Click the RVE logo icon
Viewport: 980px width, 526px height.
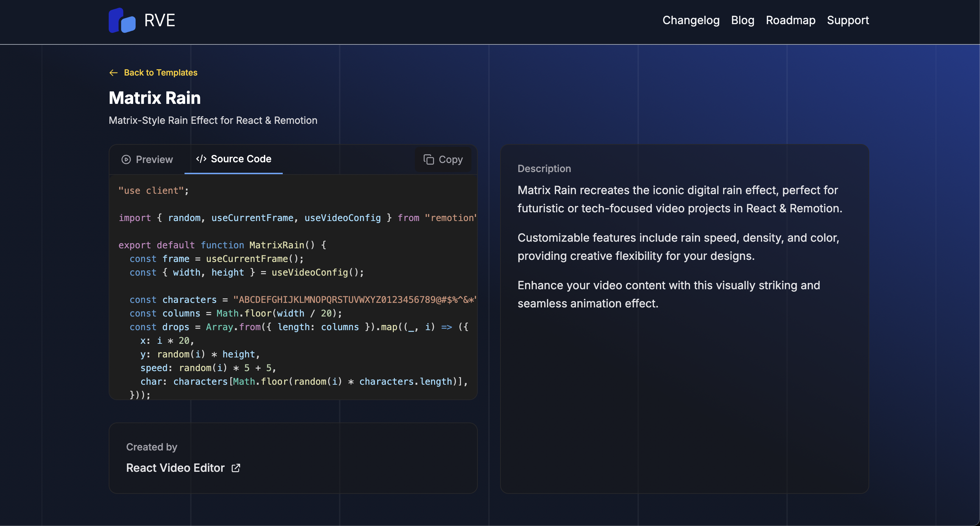(x=122, y=20)
